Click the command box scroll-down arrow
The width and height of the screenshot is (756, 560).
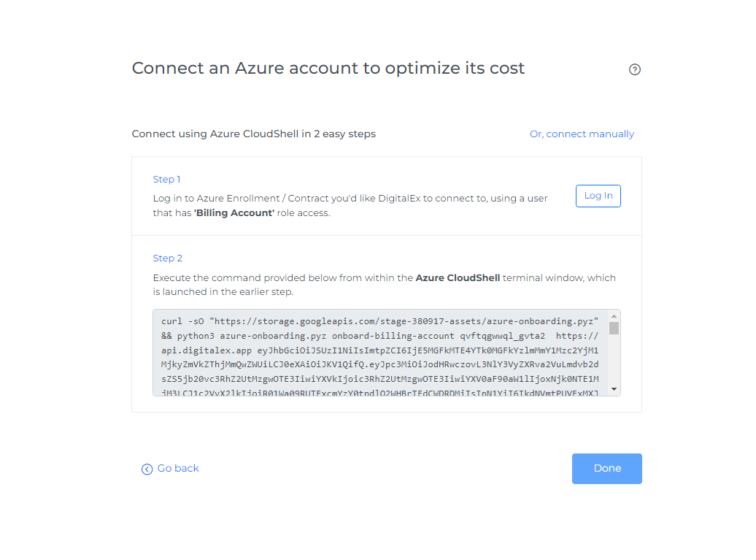click(x=614, y=390)
